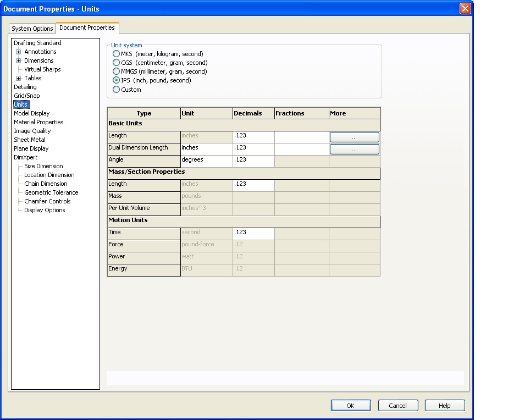Open Plane Display settings
Viewport: 508px width, 420px height.
[x=31, y=148]
